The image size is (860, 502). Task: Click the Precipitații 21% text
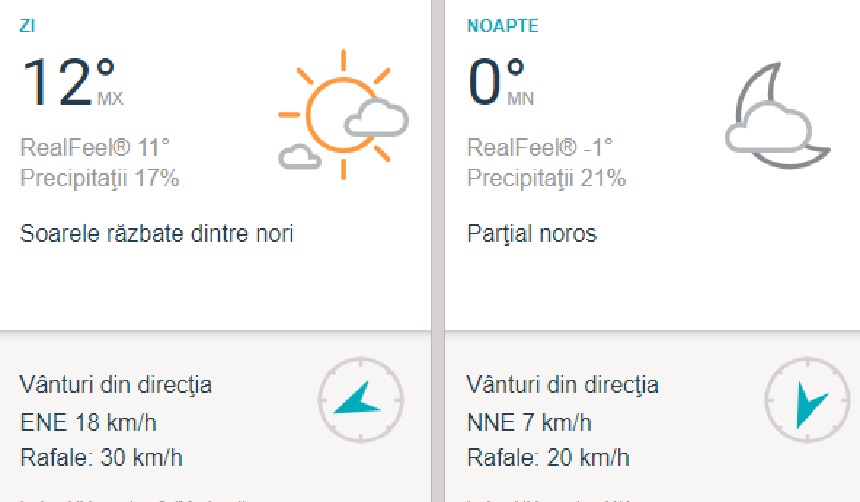coord(547,179)
